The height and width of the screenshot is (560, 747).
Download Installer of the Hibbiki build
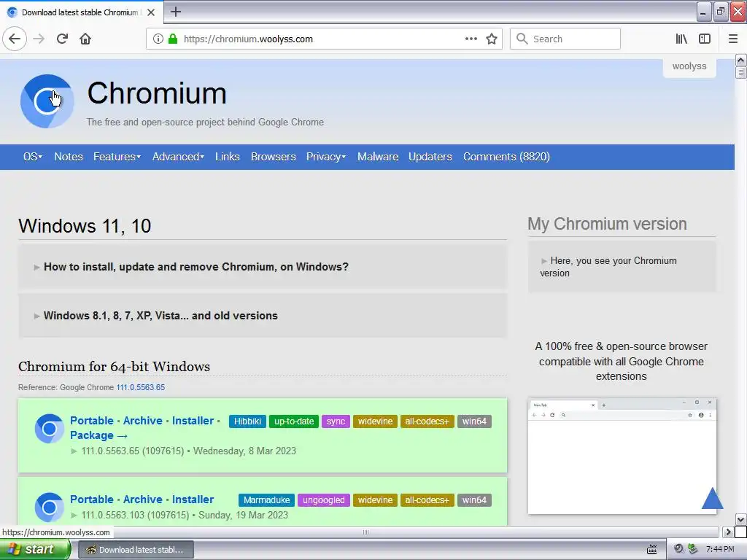pyautogui.click(x=193, y=421)
